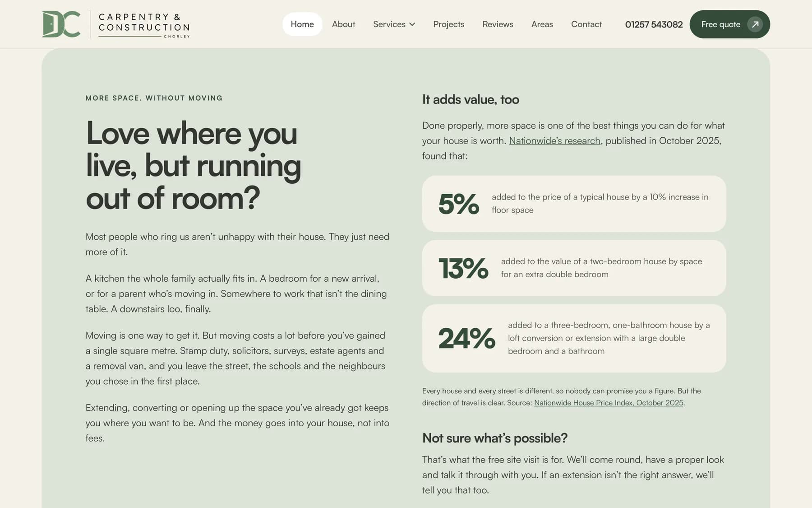Click the "MORE SPACE, WITHOUT MOVING" label
The height and width of the screenshot is (508, 812).
pos(154,98)
